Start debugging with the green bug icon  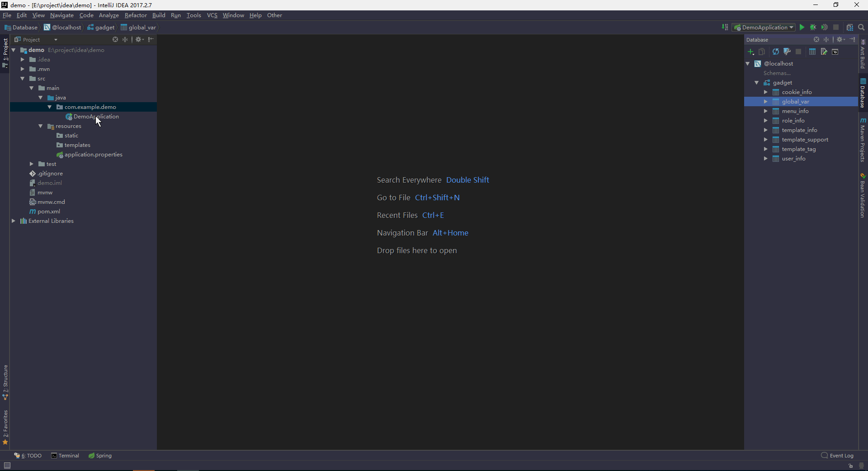click(813, 28)
